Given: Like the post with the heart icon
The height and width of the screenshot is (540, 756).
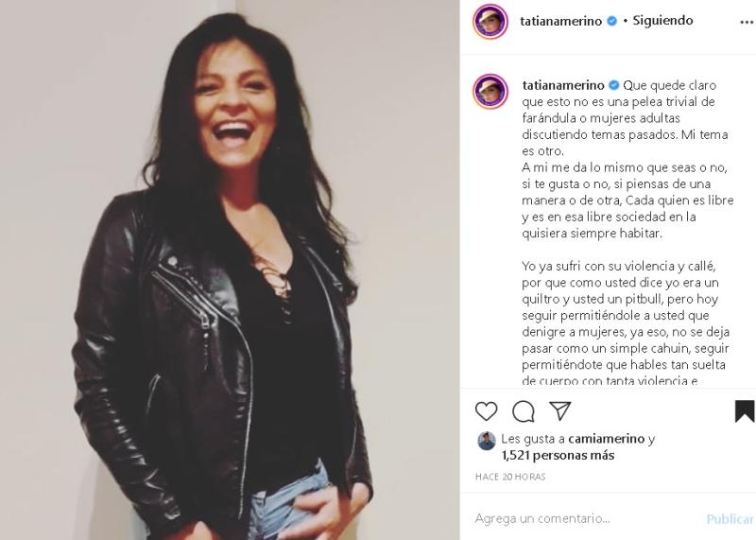Looking at the screenshot, I should click(x=486, y=410).
